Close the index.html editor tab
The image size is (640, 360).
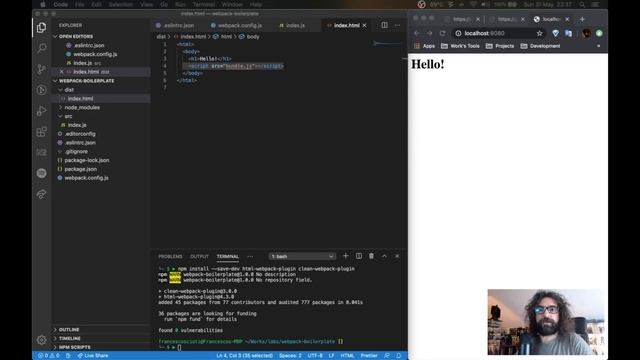364,25
